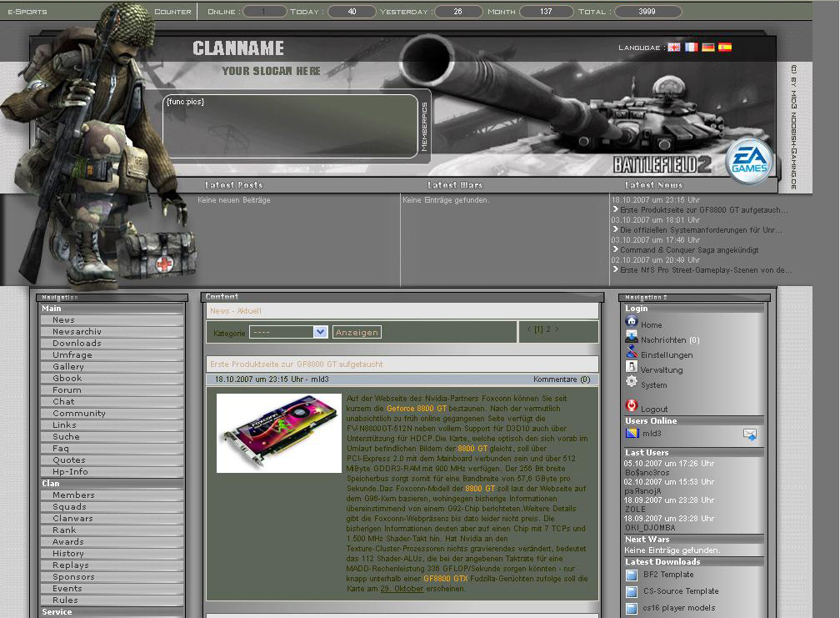Open last user Bo$anc3ros profile
Viewport: 840px width, 618px height.
pyautogui.click(x=647, y=473)
